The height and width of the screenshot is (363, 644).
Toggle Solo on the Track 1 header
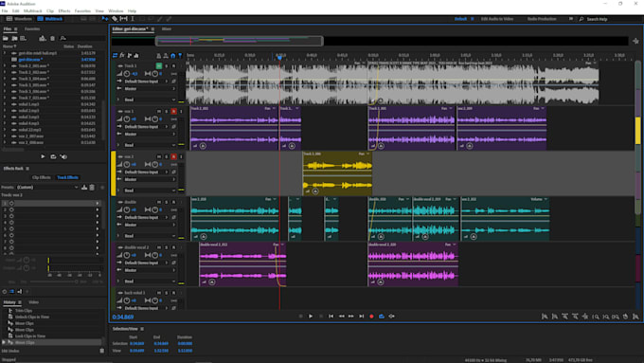167,65
